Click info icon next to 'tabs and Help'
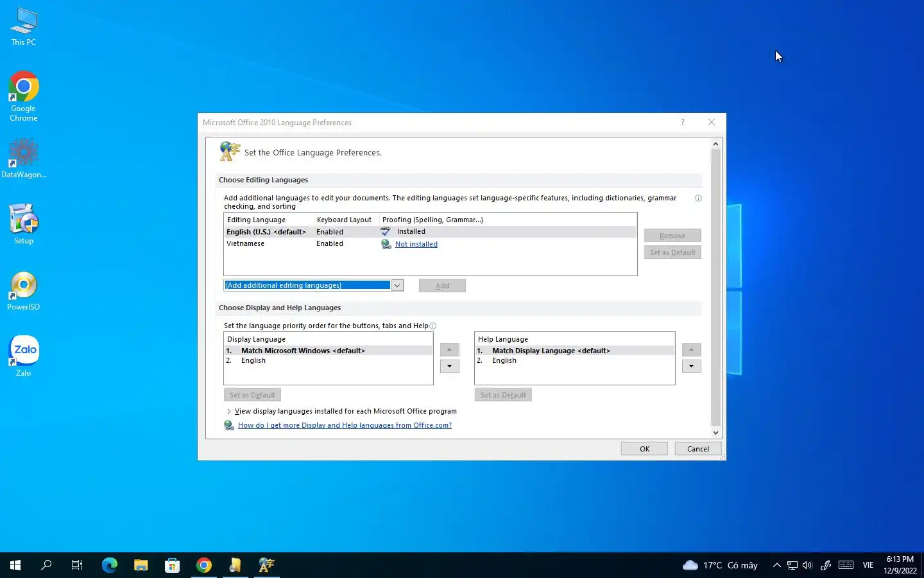 (432, 326)
